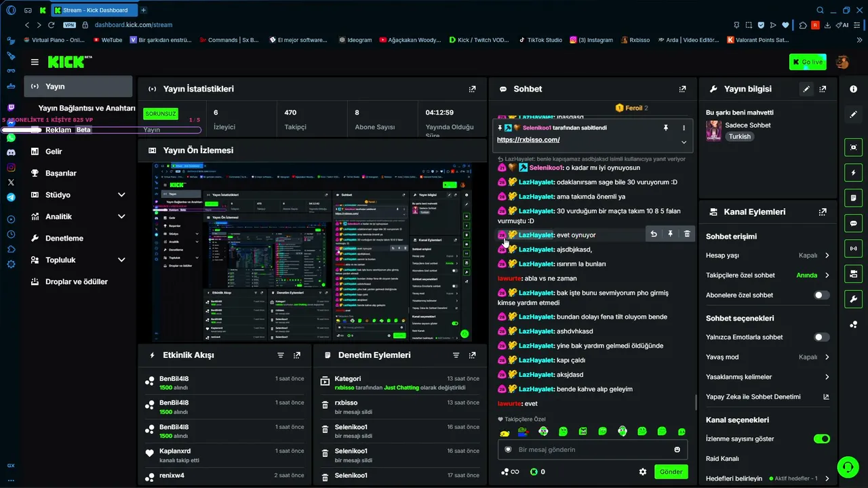Expand the pinned message chevron
The width and height of the screenshot is (868, 488).
(x=684, y=142)
